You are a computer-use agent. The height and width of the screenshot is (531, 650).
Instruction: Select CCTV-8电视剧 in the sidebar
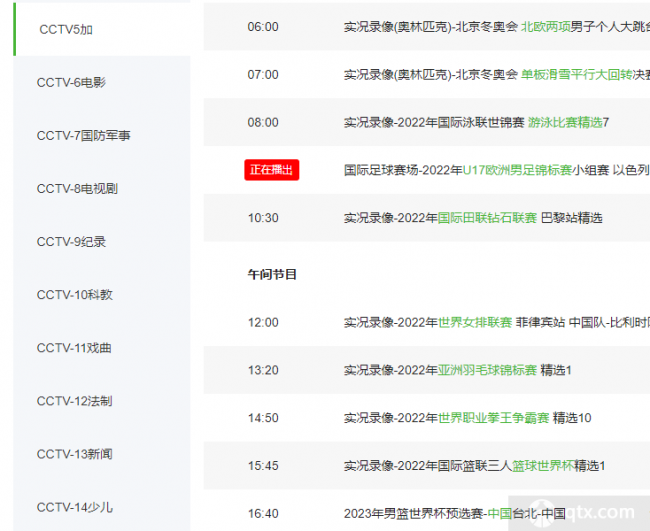click(x=77, y=189)
